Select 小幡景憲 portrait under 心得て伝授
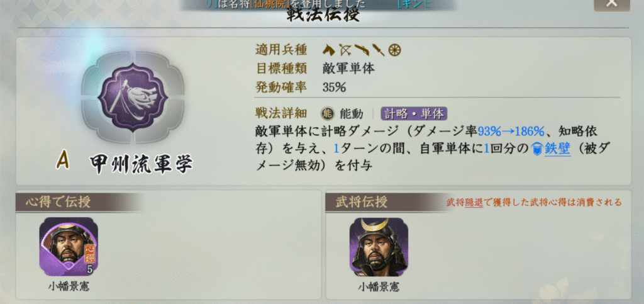The height and width of the screenshot is (304, 644). pos(69,247)
